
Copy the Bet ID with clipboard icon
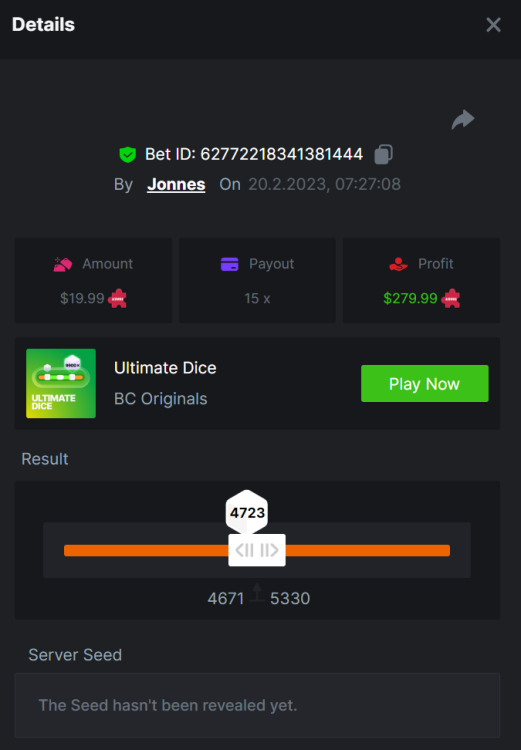[x=383, y=154]
